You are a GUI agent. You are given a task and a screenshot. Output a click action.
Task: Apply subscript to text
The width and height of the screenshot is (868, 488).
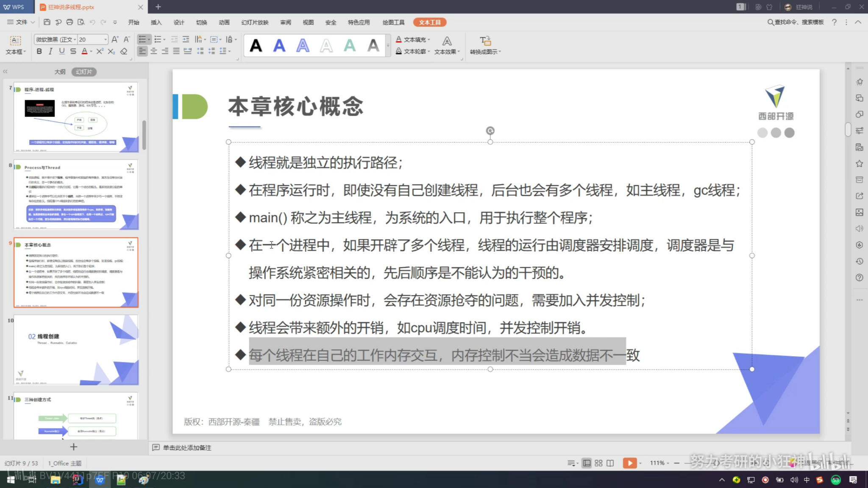coord(111,51)
